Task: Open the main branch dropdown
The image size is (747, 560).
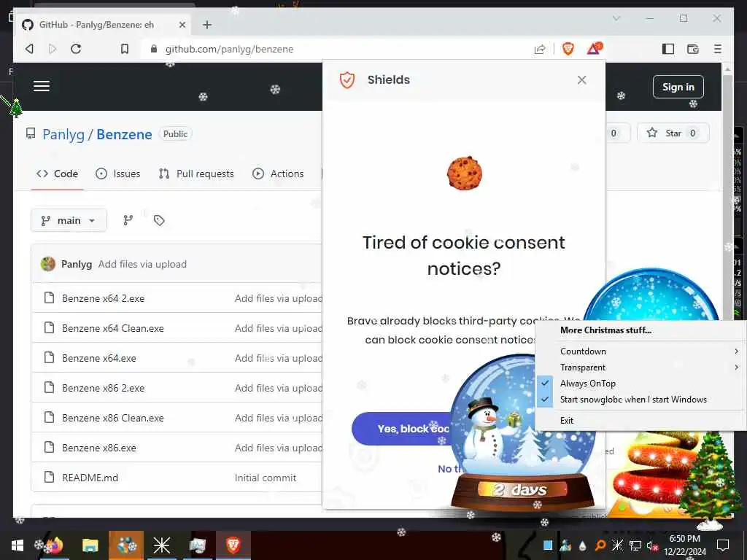Action: pos(69,220)
